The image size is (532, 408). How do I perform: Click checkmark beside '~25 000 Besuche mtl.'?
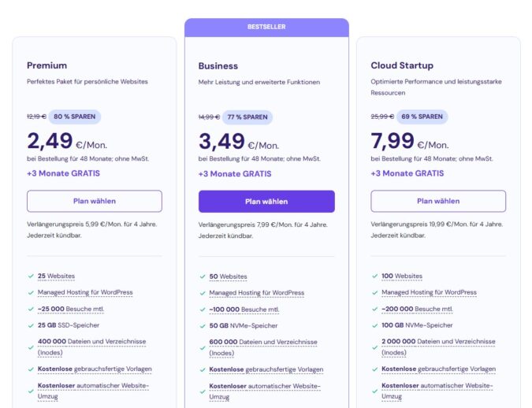click(31, 309)
